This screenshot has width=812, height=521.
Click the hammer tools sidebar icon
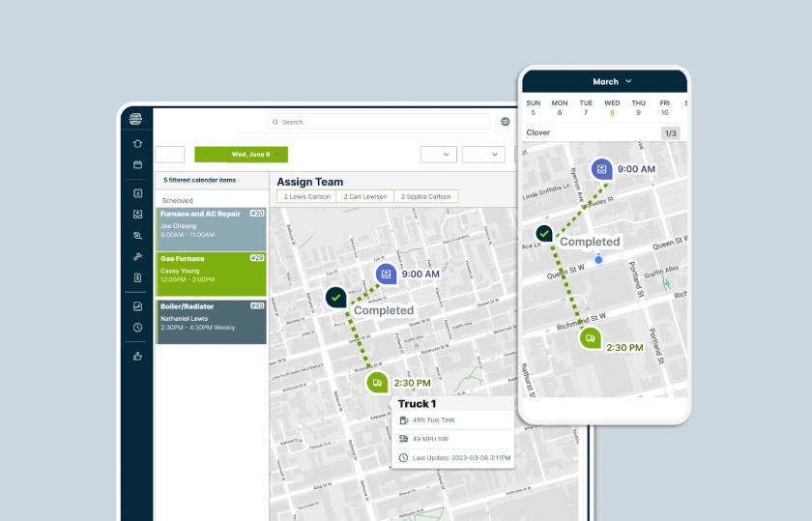(137, 256)
